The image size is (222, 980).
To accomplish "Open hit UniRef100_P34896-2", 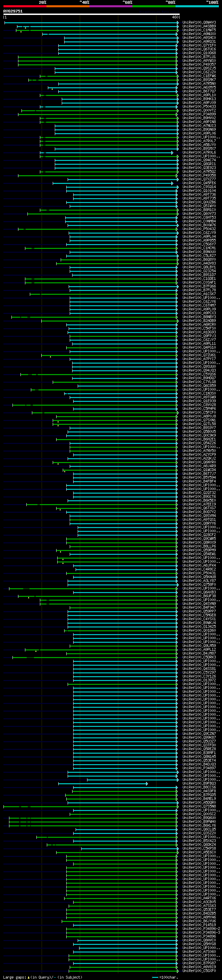I will click(x=201, y=929).
